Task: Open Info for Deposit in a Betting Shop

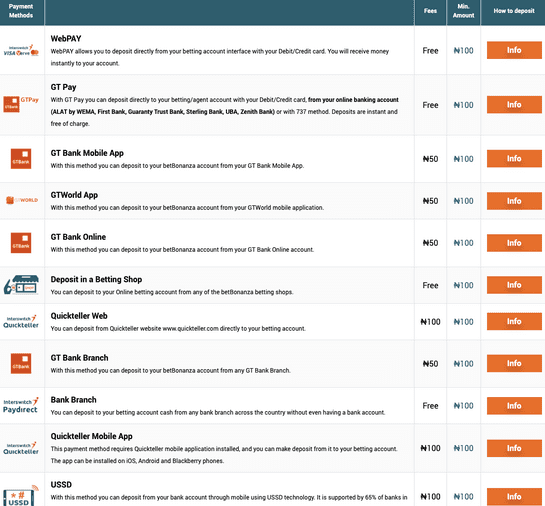Action: click(514, 285)
